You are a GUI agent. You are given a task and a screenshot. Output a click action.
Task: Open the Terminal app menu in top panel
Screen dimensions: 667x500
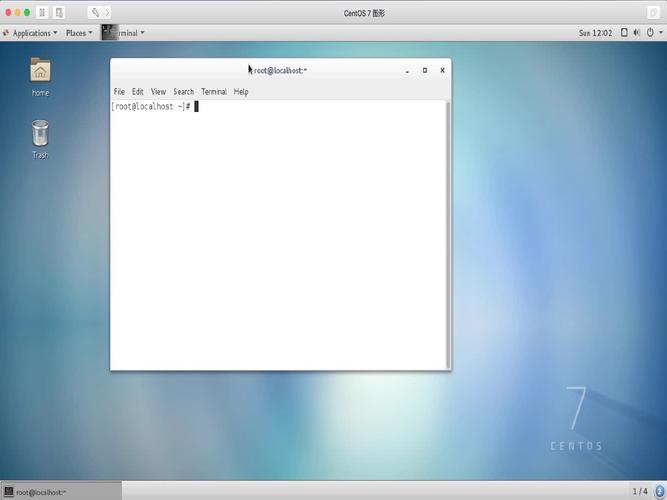click(x=123, y=33)
